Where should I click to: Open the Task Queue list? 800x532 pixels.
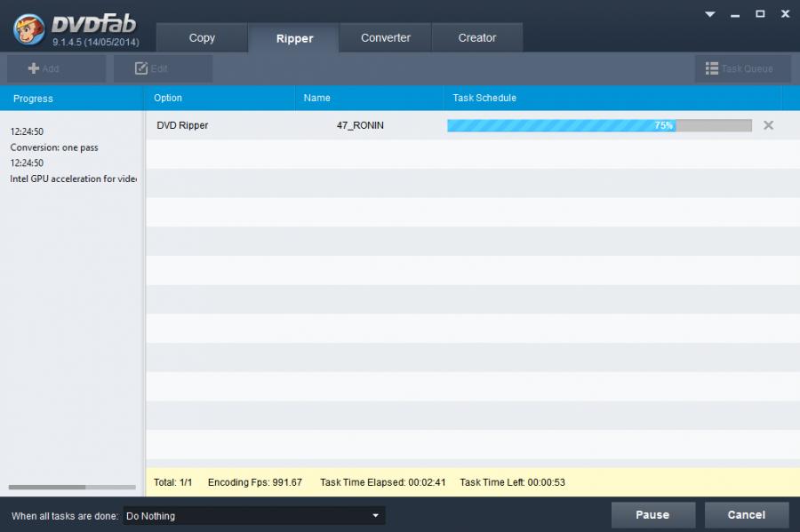[742, 68]
